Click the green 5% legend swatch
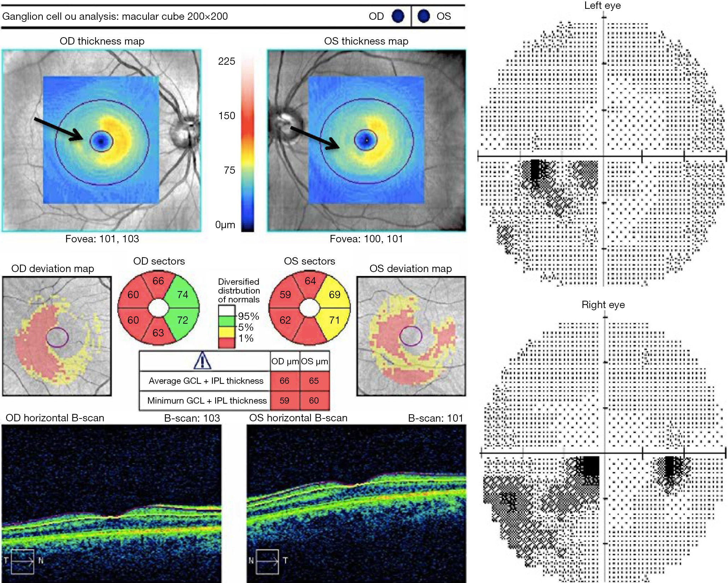728x583 pixels. [227, 321]
